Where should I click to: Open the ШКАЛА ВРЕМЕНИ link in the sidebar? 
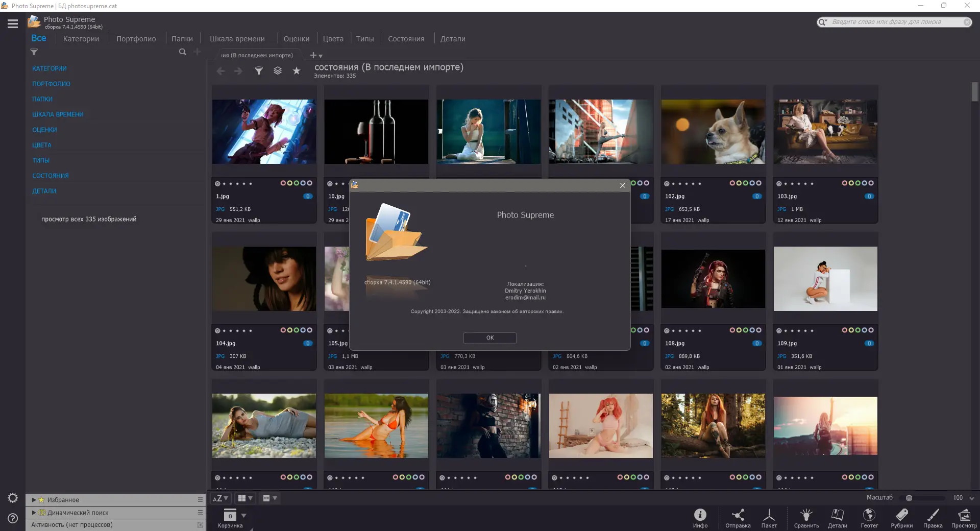[x=58, y=114]
